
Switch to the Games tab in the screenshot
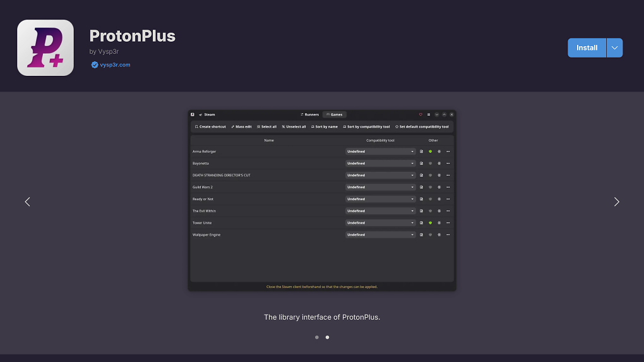pyautogui.click(x=335, y=114)
